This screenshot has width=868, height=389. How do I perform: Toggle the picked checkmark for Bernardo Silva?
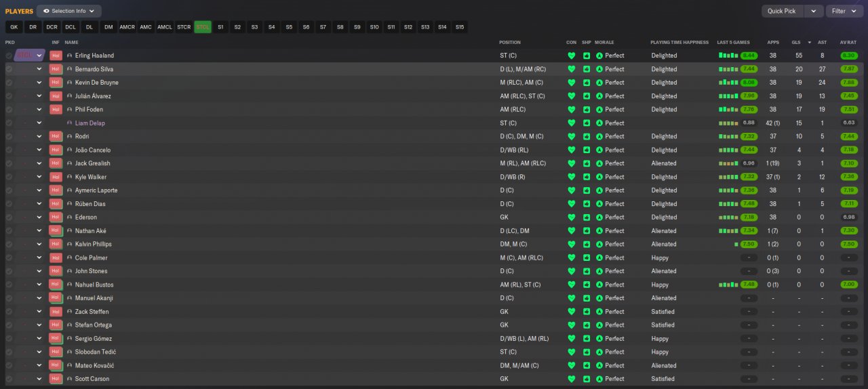[x=9, y=69]
